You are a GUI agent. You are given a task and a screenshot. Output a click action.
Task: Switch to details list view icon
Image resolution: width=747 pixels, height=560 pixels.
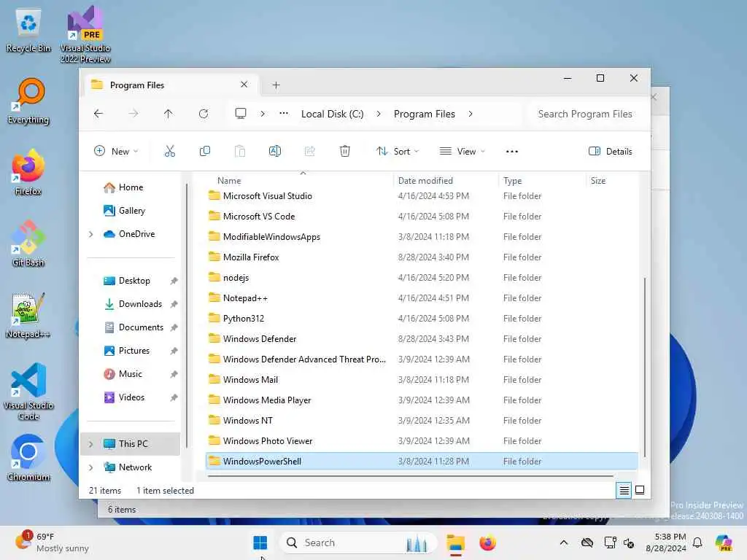tap(624, 491)
